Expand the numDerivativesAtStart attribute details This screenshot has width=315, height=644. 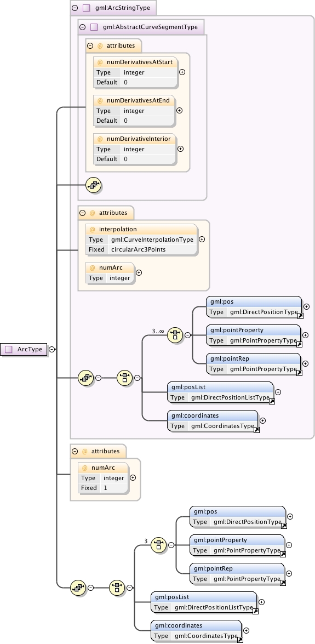(x=182, y=72)
